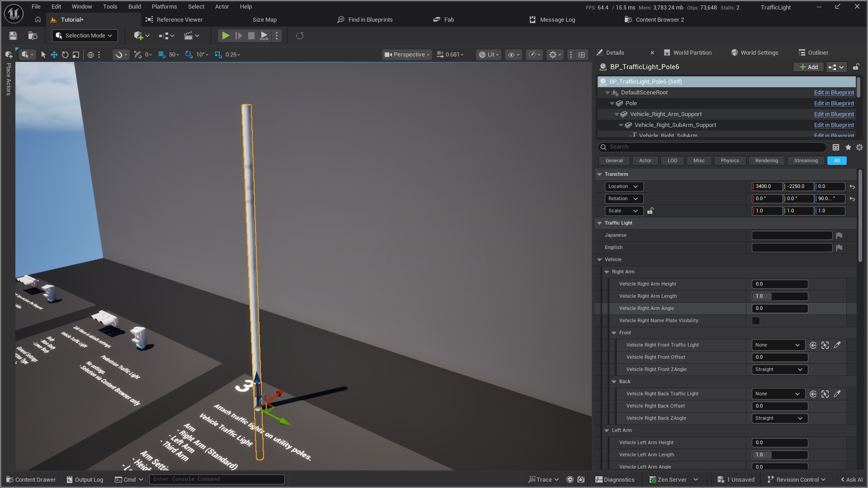Screen dimensions: 868x488
Task: Collapse the Traffic Light section
Action: [x=599, y=223]
